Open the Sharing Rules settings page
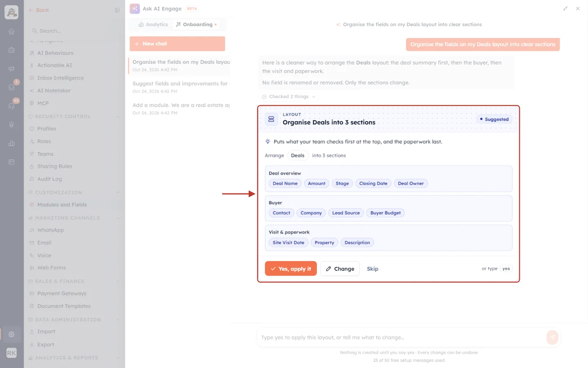Viewport: 588px width, 368px height. click(55, 166)
